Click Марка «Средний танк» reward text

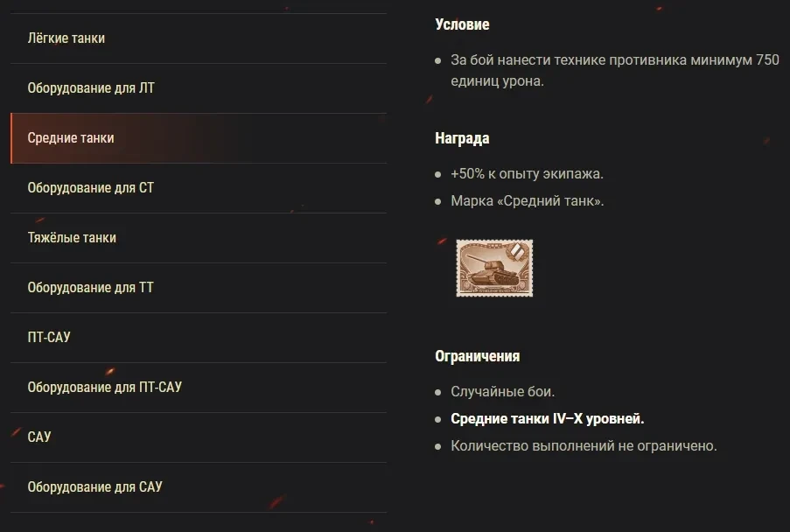click(x=528, y=201)
